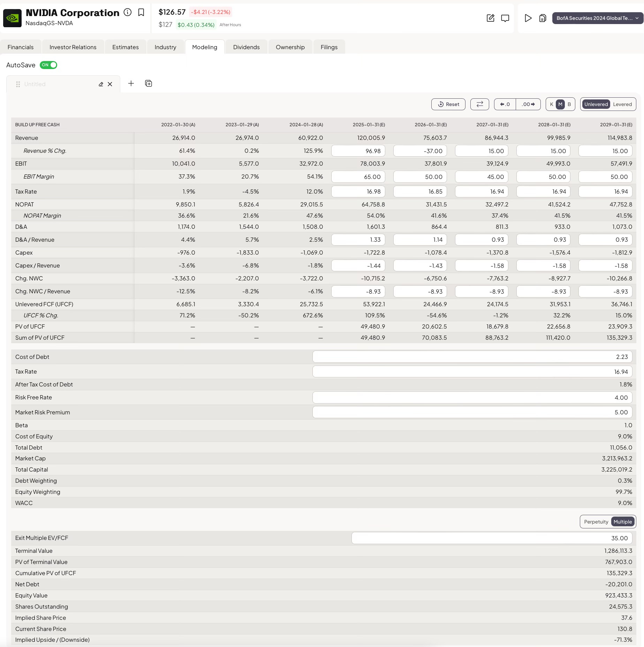This screenshot has height=647, width=644.
Task: Open the Dividends tab
Action: tap(247, 47)
